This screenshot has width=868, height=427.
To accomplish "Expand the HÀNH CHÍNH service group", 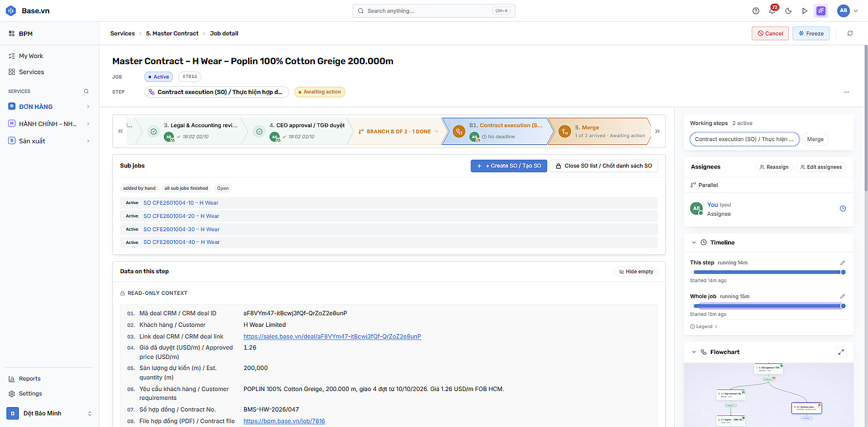I will (88, 124).
